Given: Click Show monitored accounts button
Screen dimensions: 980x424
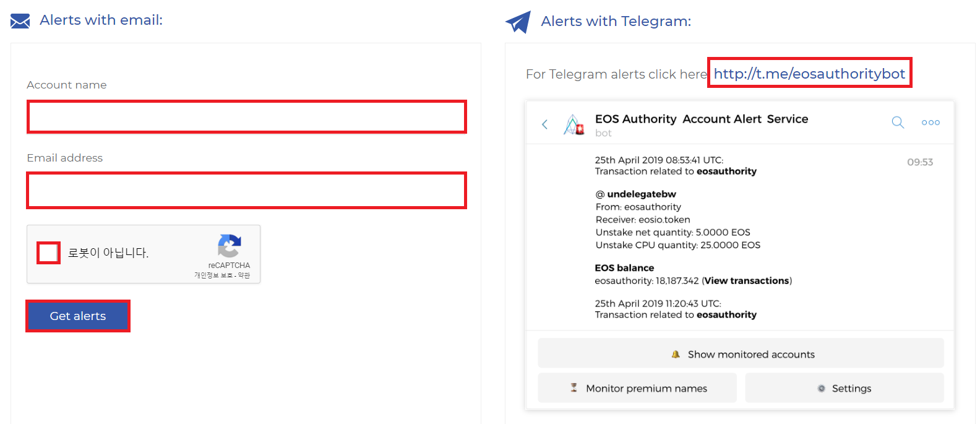Looking at the screenshot, I should click(x=741, y=353).
